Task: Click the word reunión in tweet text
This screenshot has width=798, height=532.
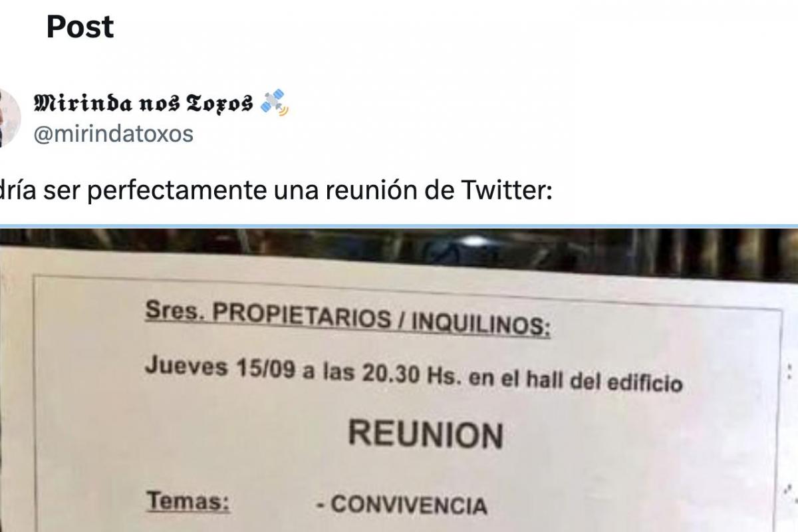Action: [x=370, y=192]
